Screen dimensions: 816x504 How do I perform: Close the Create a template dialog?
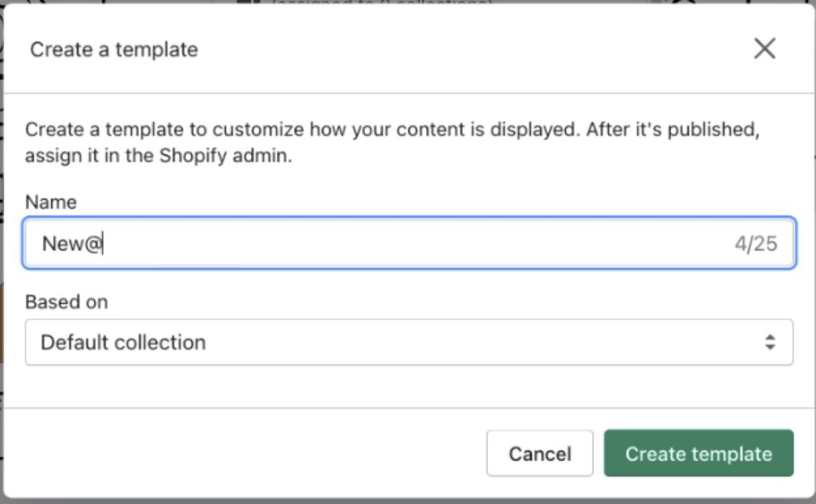tap(764, 49)
